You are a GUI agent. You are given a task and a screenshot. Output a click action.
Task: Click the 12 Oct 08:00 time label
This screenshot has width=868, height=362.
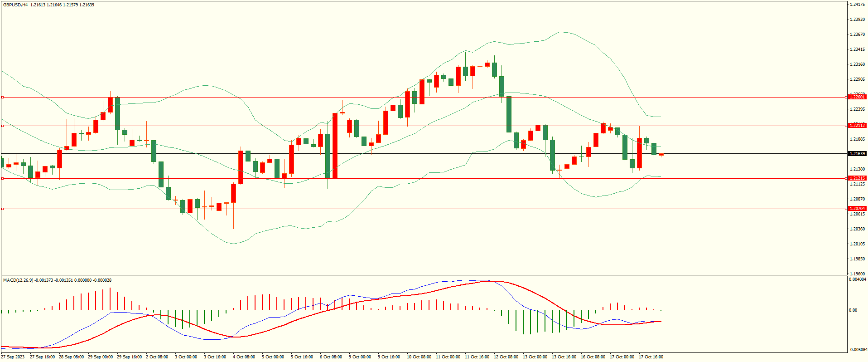506,357
